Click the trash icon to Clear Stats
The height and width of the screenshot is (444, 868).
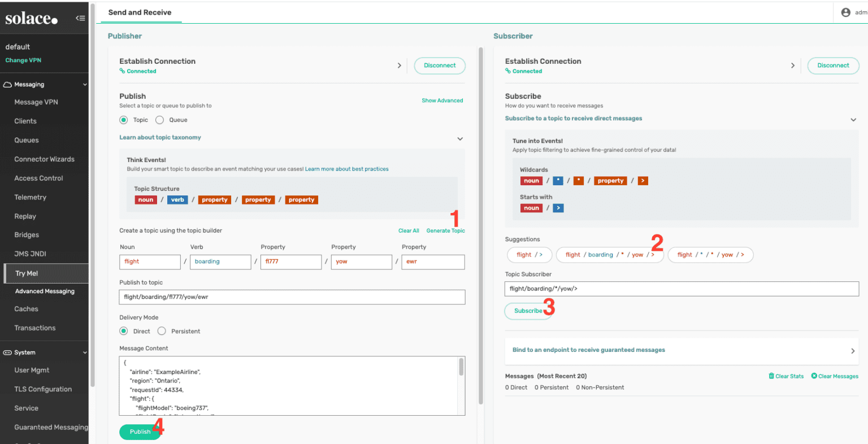click(x=770, y=376)
